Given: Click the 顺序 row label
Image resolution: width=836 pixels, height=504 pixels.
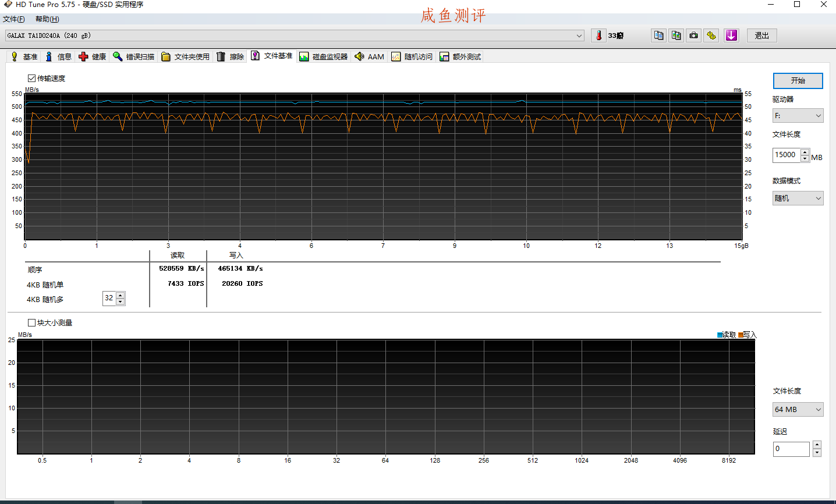Looking at the screenshot, I should (35, 270).
